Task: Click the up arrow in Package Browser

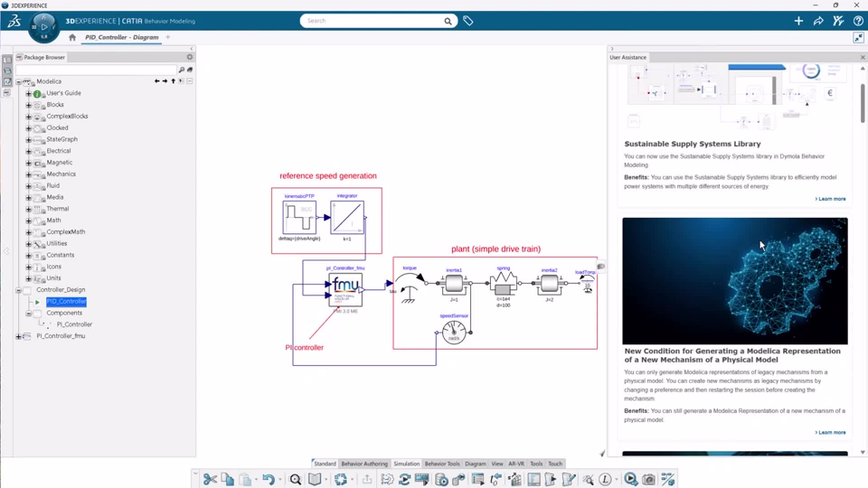Action: (174, 81)
